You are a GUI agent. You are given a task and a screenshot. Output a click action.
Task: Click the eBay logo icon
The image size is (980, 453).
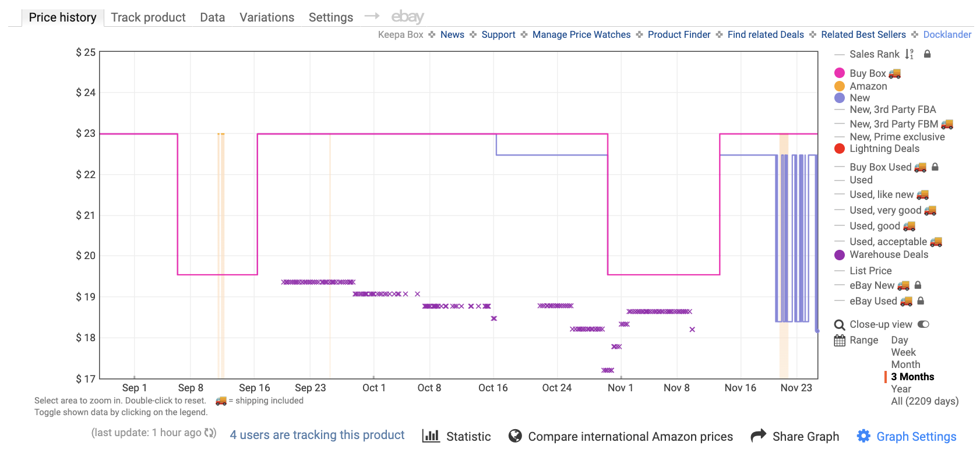click(x=407, y=17)
